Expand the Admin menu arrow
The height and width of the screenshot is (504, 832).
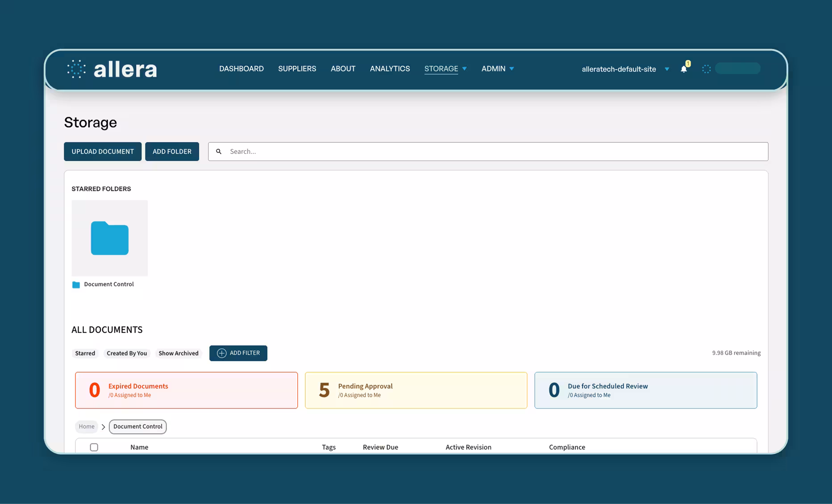[x=512, y=69]
